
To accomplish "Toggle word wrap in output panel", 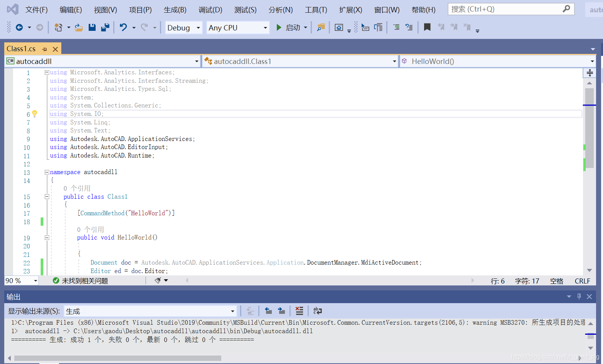I will (317, 311).
